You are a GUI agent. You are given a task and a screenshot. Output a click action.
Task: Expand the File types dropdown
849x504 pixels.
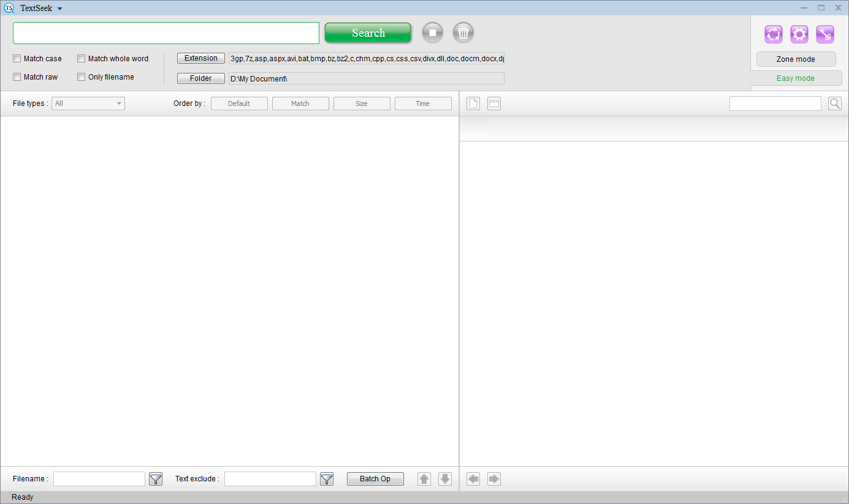[88, 103]
